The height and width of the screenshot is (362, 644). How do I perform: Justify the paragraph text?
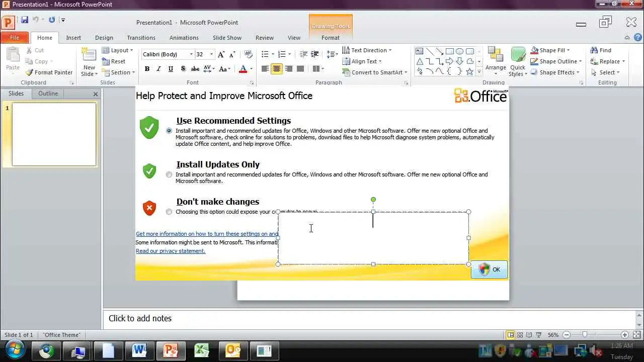(x=300, y=69)
